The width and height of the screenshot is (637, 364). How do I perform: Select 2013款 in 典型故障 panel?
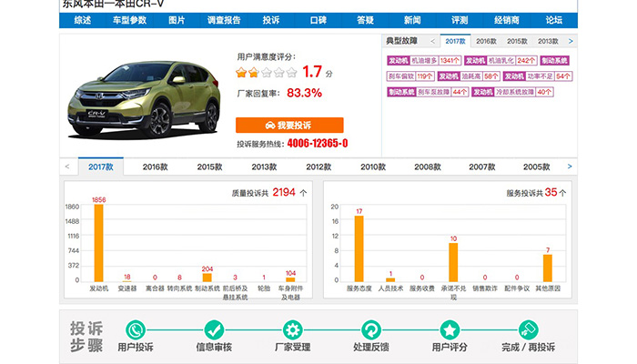pyautogui.click(x=548, y=41)
